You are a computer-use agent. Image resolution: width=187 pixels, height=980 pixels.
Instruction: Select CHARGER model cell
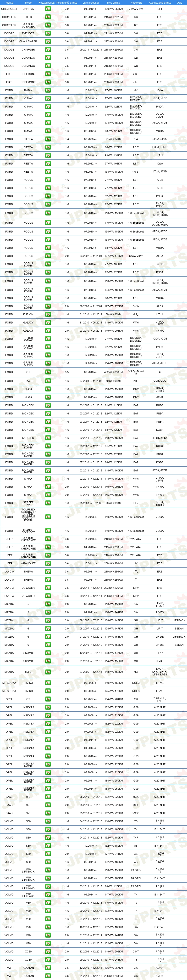click(28, 50)
